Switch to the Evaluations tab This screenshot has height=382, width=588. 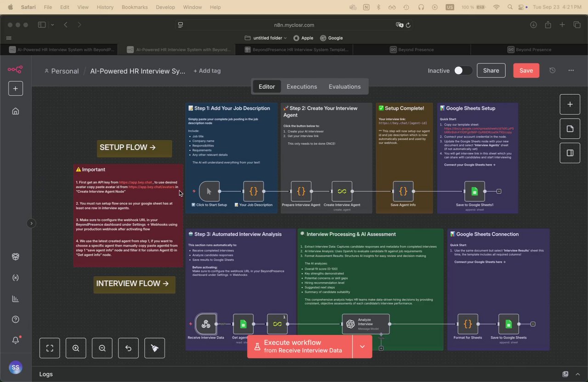pyautogui.click(x=345, y=86)
